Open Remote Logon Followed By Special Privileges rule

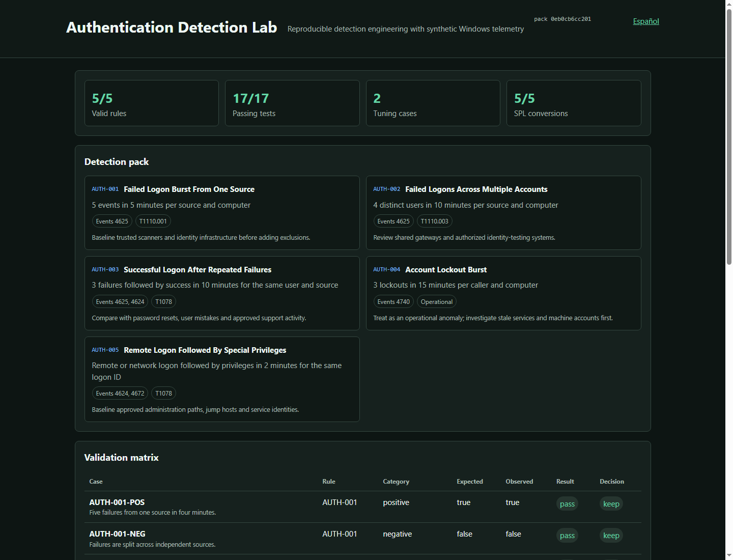[205, 350]
